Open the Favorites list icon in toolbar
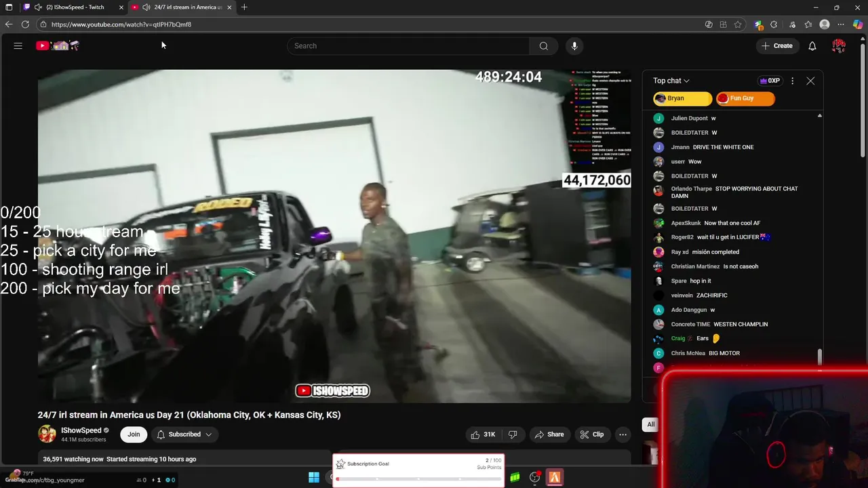The width and height of the screenshot is (868, 488). click(808, 24)
